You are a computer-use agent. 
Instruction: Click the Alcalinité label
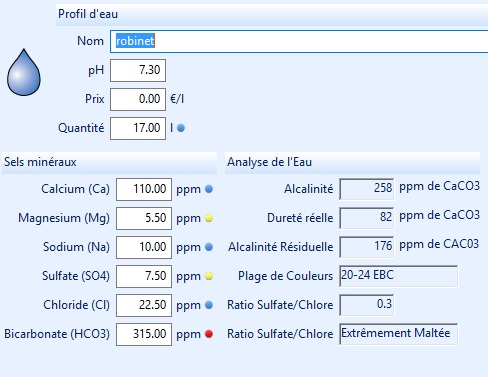pos(309,189)
